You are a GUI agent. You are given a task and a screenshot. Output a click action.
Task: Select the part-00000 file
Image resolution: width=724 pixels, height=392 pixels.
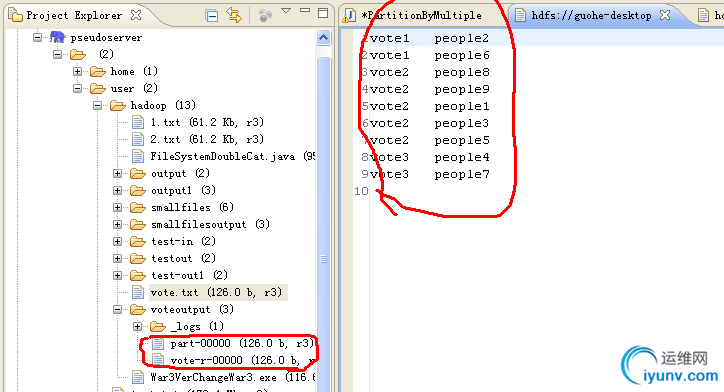tap(241, 344)
